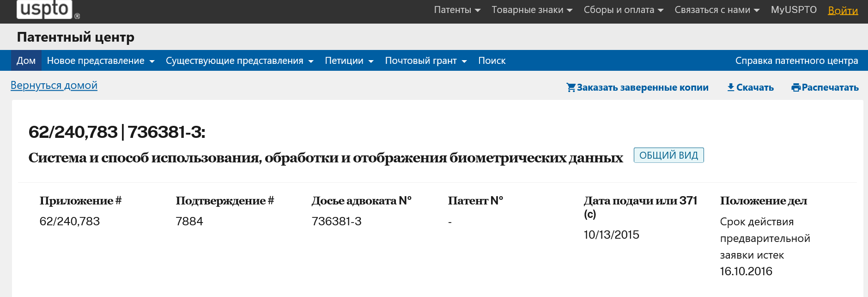
Task: Click the Скачать button
Action: click(x=751, y=87)
